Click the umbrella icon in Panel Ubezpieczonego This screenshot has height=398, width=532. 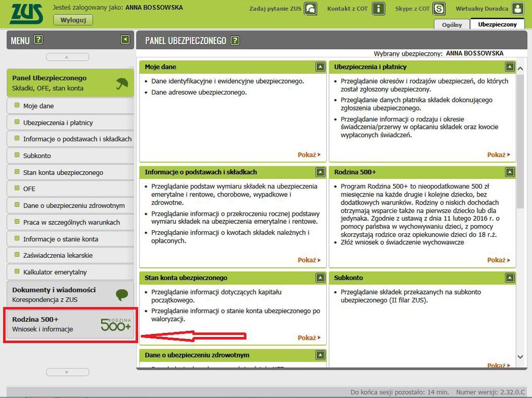122,83
